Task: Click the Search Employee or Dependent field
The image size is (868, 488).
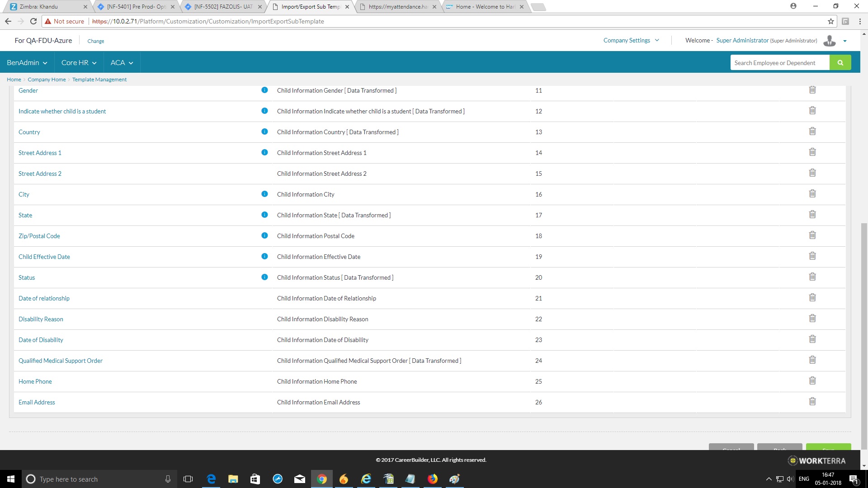Action: [779, 63]
